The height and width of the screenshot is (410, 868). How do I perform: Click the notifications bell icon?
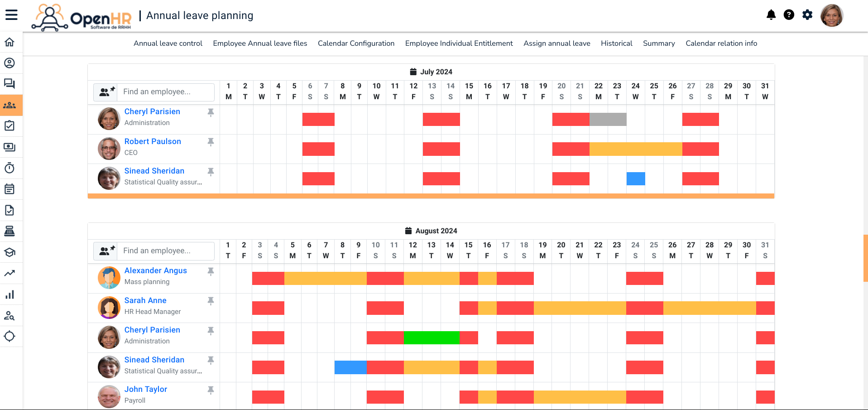pos(771,15)
